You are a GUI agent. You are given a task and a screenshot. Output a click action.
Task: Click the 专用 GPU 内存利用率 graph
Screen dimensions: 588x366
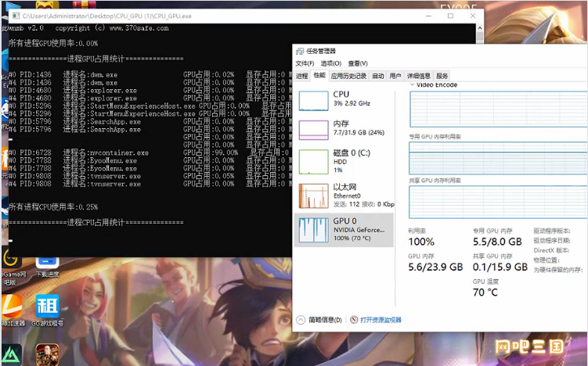coord(499,158)
